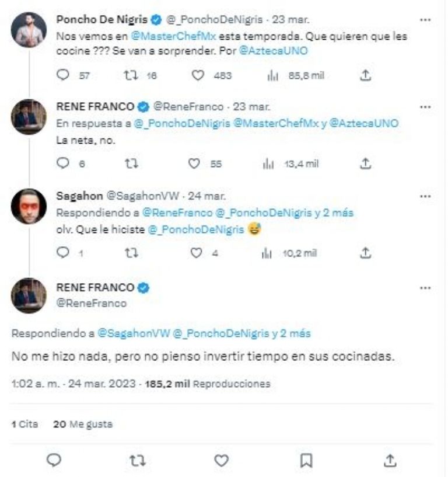The image size is (448, 477).
Task: Open Poncho De Nigris's avatar
Action: coord(29,29)
